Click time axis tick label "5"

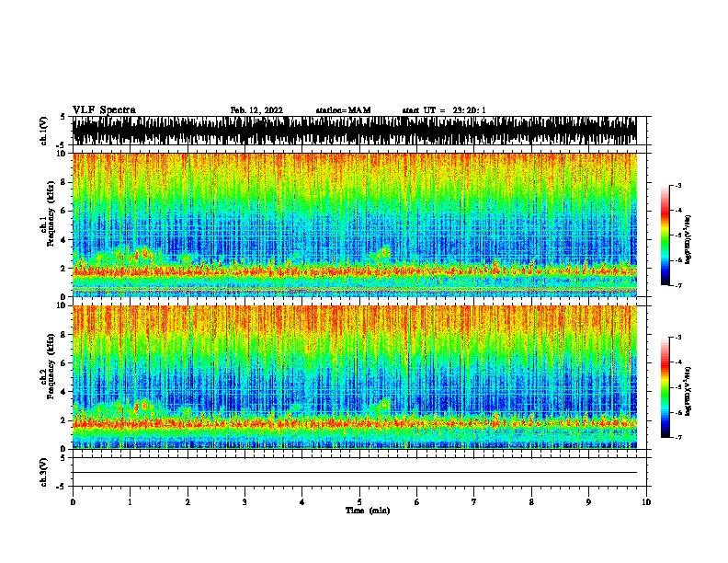click(x=359, y=502)
